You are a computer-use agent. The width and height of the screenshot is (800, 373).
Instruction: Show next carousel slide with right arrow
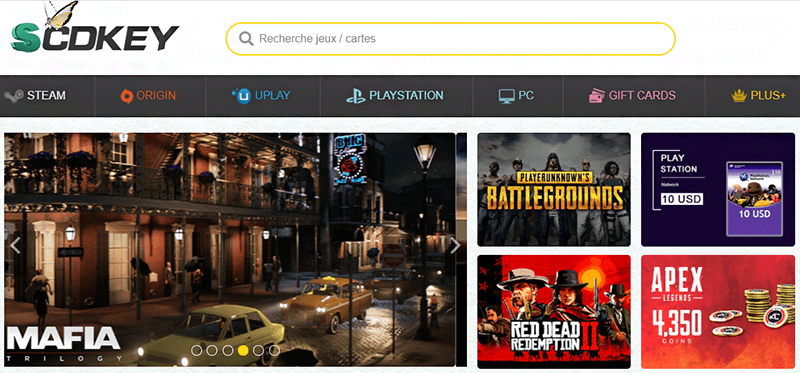click(x=455, y=245)
